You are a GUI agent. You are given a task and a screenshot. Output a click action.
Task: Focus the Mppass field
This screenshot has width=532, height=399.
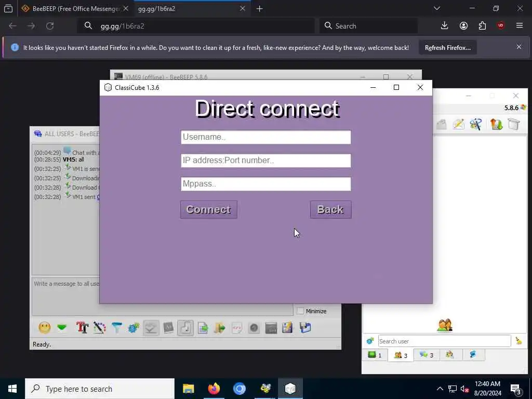point(265,184)
